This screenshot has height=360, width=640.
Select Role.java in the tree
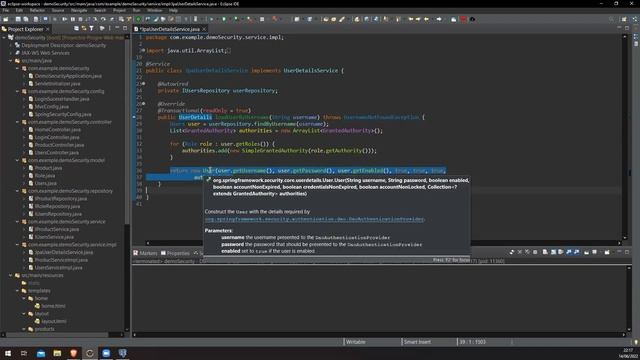point(44,176)
